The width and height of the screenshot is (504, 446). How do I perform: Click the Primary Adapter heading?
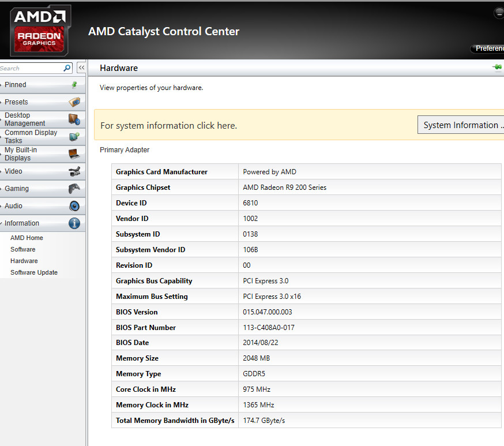pyautogui.click(x=125, y=150)
